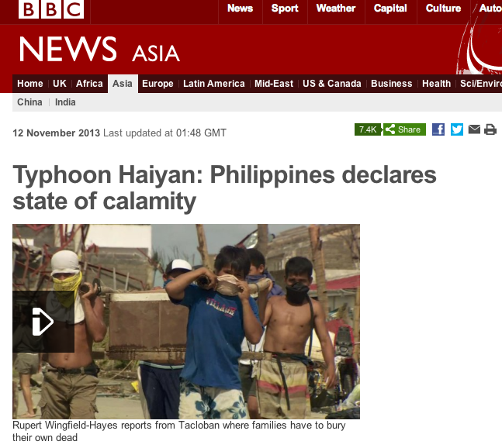Click the typhoon video thumbnail image
The height and width of the screenshot is (448, 502).
[x=186, y=322]
